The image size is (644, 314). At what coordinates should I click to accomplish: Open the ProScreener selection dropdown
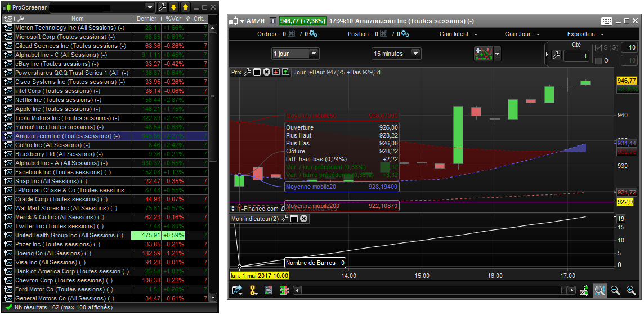[150, 7]
